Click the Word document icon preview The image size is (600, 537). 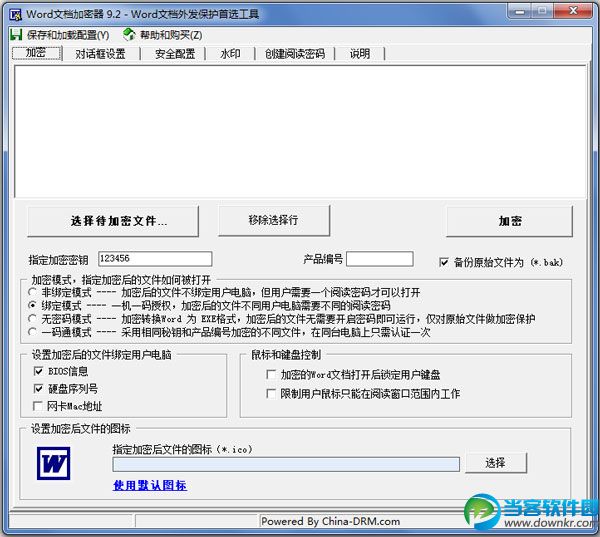click(x=54, y=464)
